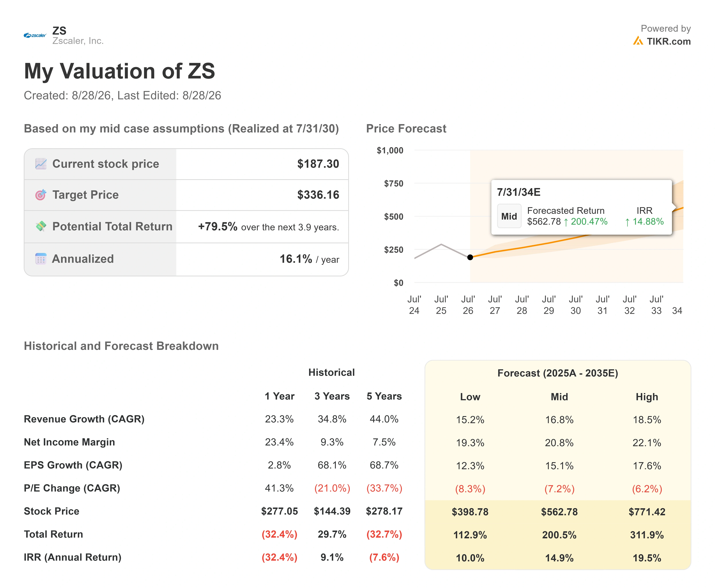Click the ZS ticker symbol heading
The image size is (715, 588).
coord(59,31)
